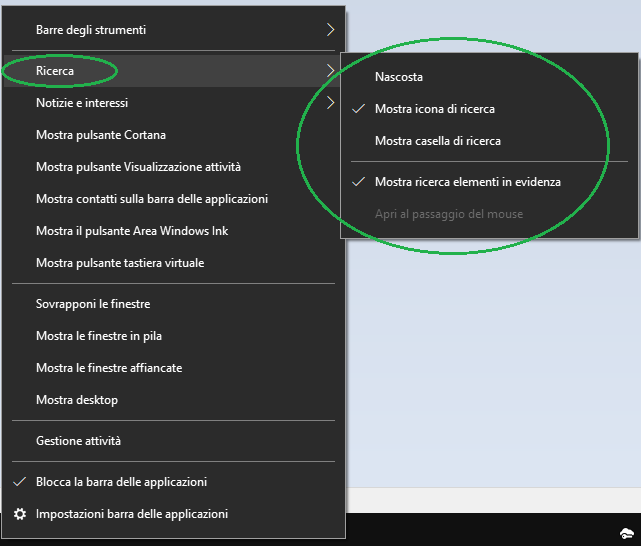Toggle Mostra il pulsante Area Windows Ink
The image size is (641, 546).
[x=174, y=231]
